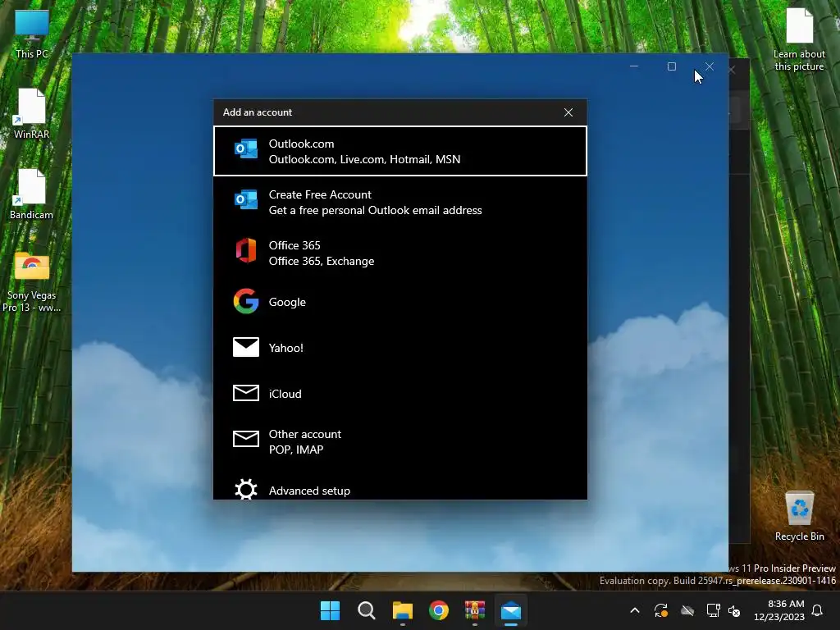Maximize the Mail window

[x=672, y=66]
